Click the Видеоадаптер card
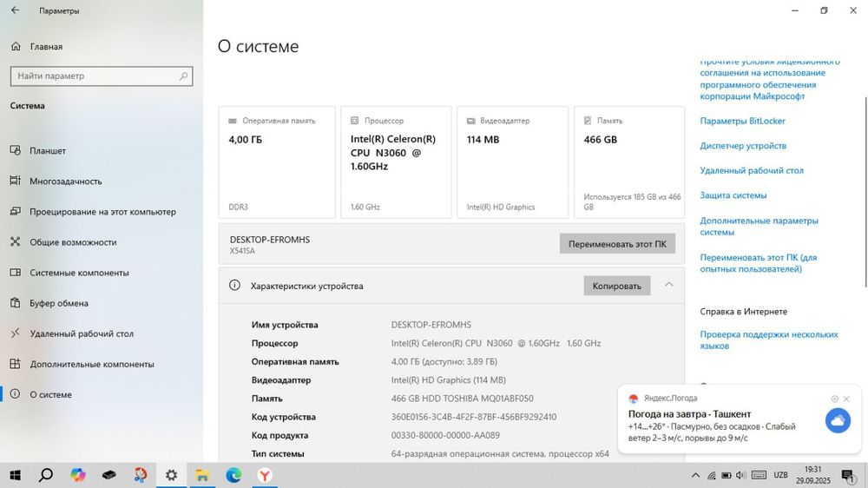868x488 pixels. pyautogui.click(x=513, y=162)
